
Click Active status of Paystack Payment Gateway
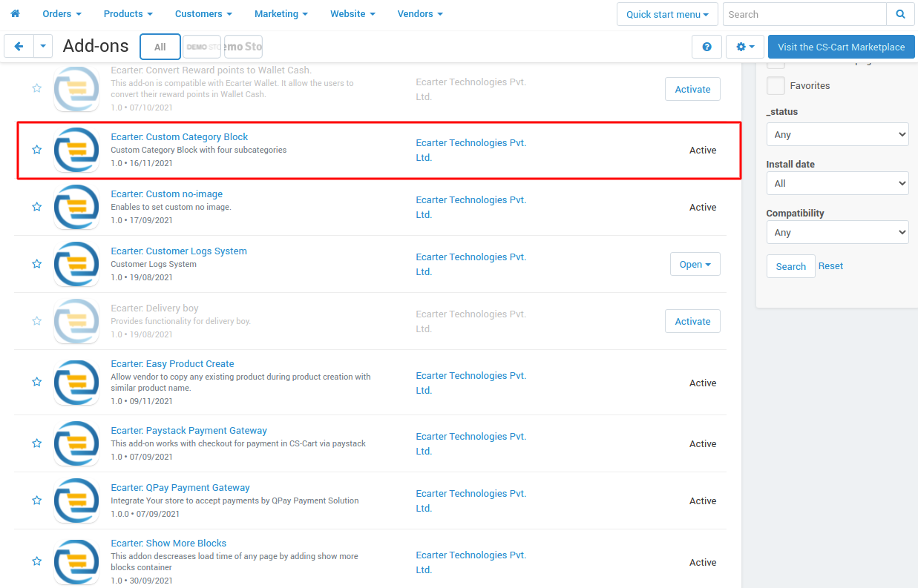pos(703,443)
